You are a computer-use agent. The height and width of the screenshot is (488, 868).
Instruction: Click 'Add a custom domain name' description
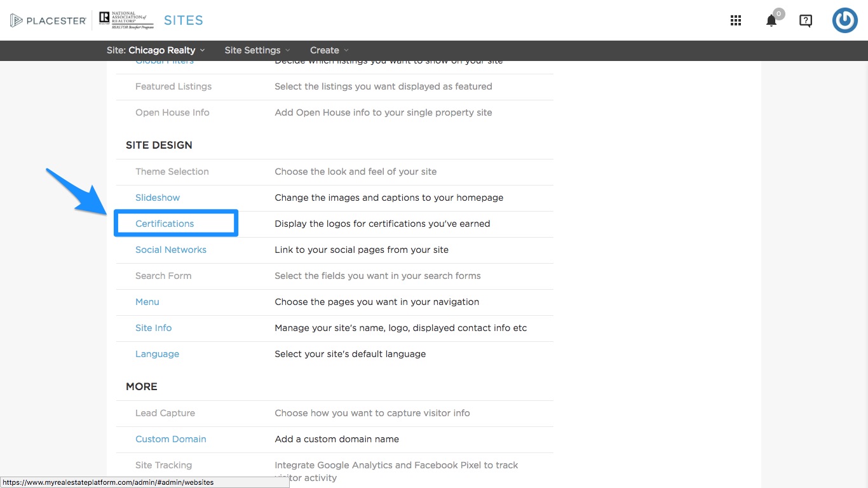tap(337, 439)
